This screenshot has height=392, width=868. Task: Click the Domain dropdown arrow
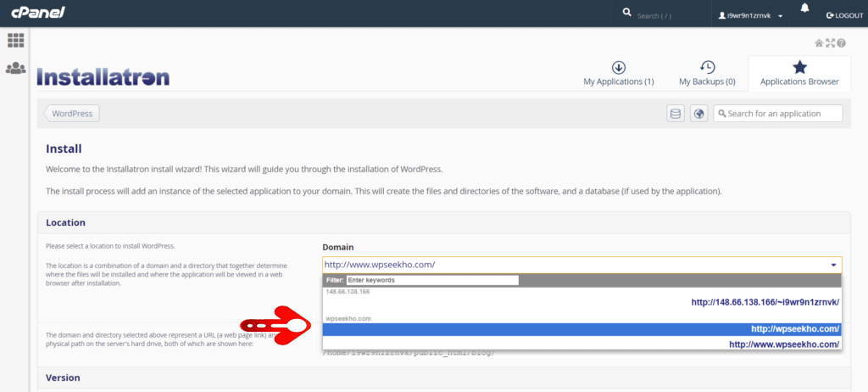click(833, 265)
